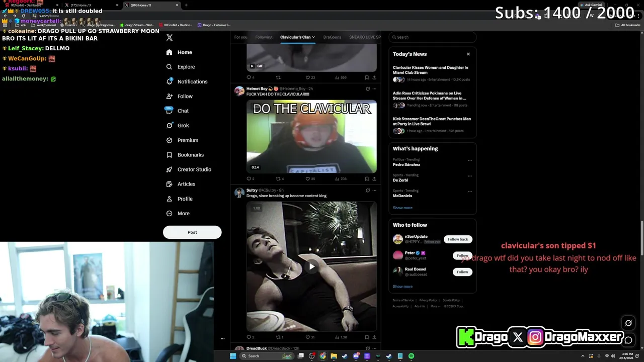
Task: Bookmark the Helmet Boy post
Action: tap(367, 178)
